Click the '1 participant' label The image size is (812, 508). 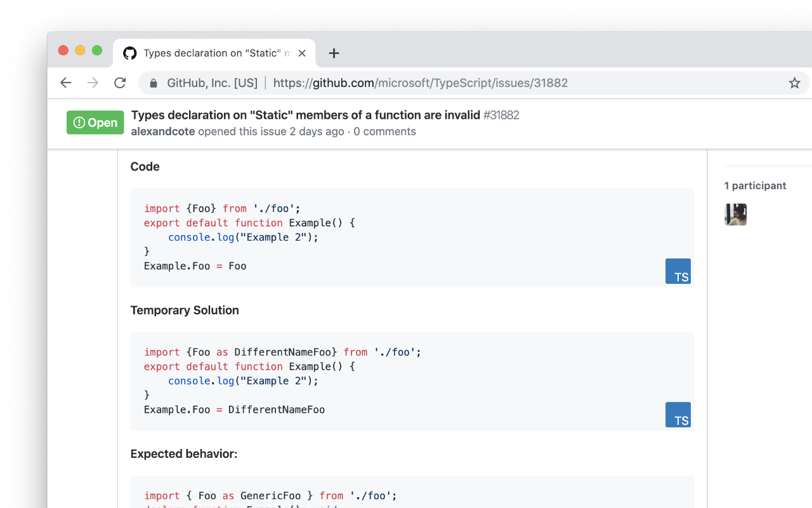[755, 185]
